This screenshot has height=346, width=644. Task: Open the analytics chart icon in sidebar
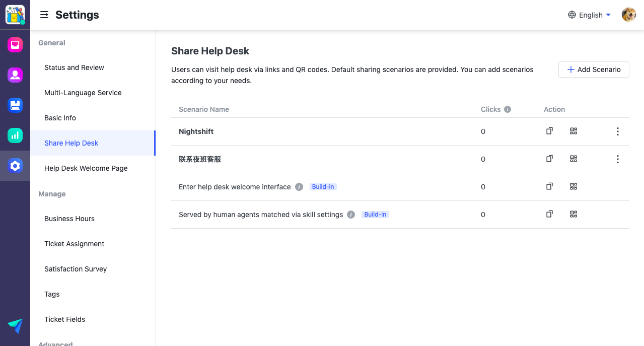15,135
